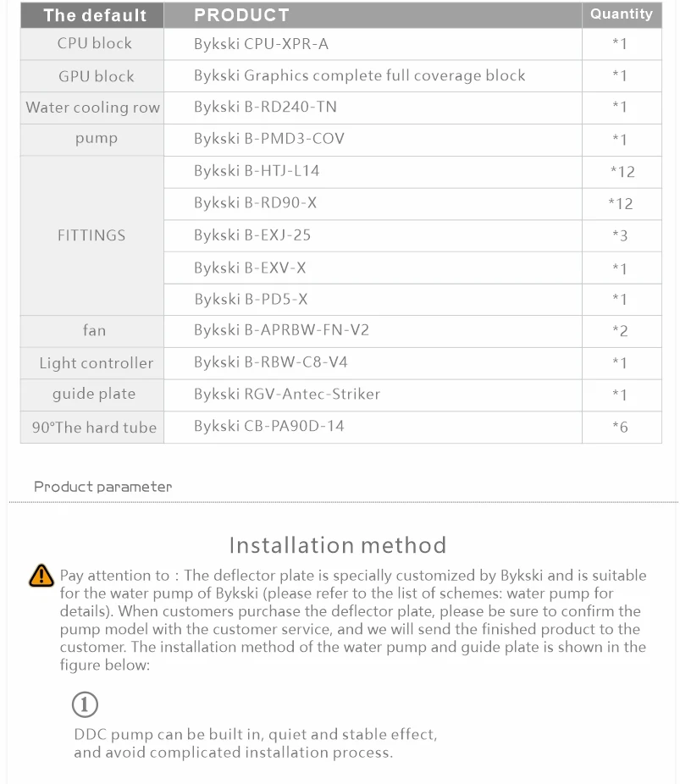Select the "Product parameter" section label

pos(102,487)
